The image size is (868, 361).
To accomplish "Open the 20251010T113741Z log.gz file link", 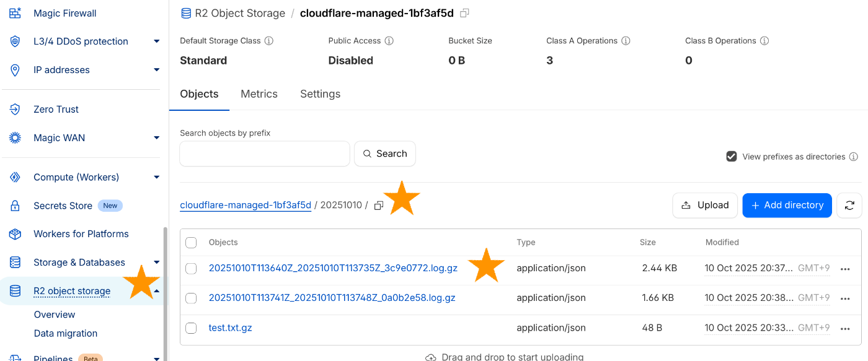I will click(x=332, y=298).
